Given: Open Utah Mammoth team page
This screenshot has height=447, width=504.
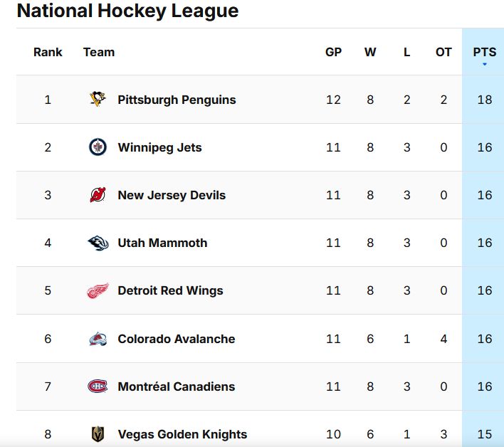Looking at the screenshot, I should tap(162, 243).
